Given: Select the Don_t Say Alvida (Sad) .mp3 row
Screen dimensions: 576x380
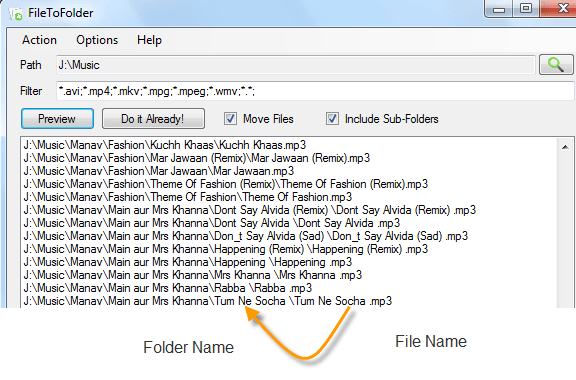Looking at the screenshot, I should (x=245, y=236).
